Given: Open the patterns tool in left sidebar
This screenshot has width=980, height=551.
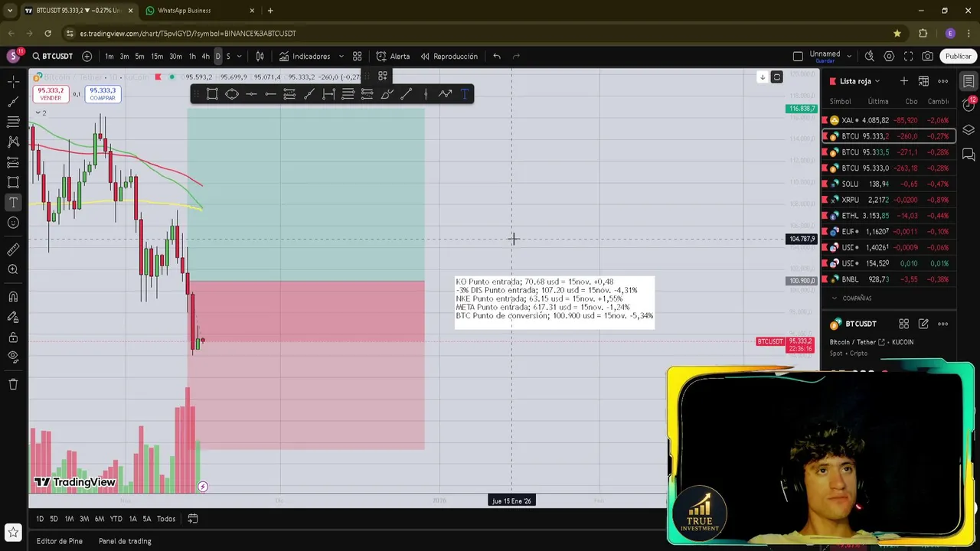Looking at the screenshot, I should tap(13, 142).
